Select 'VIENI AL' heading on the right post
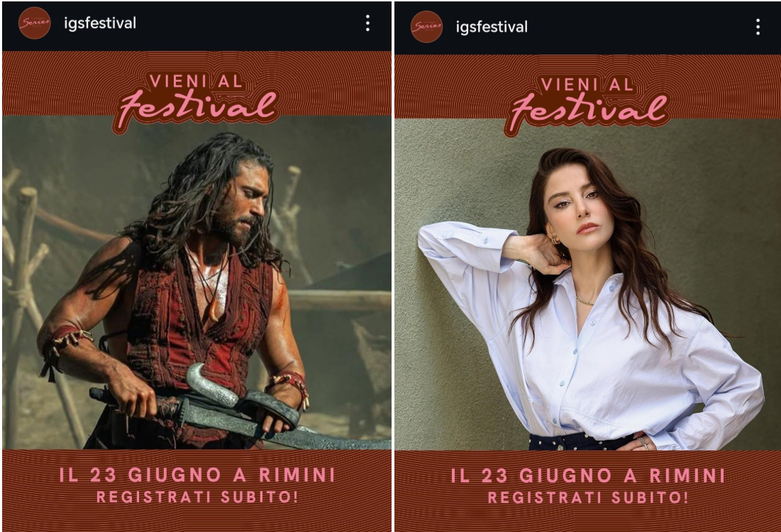781x532 pixels. pos(587,84)
